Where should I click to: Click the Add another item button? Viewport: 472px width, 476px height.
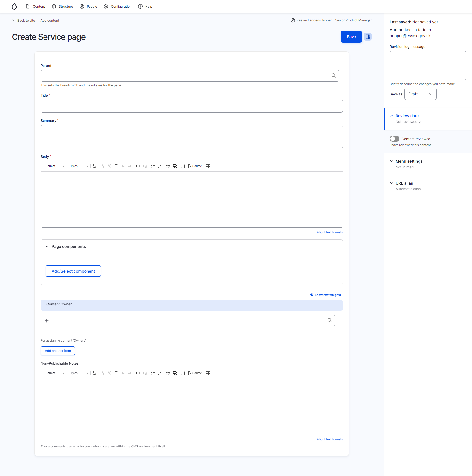58,351
